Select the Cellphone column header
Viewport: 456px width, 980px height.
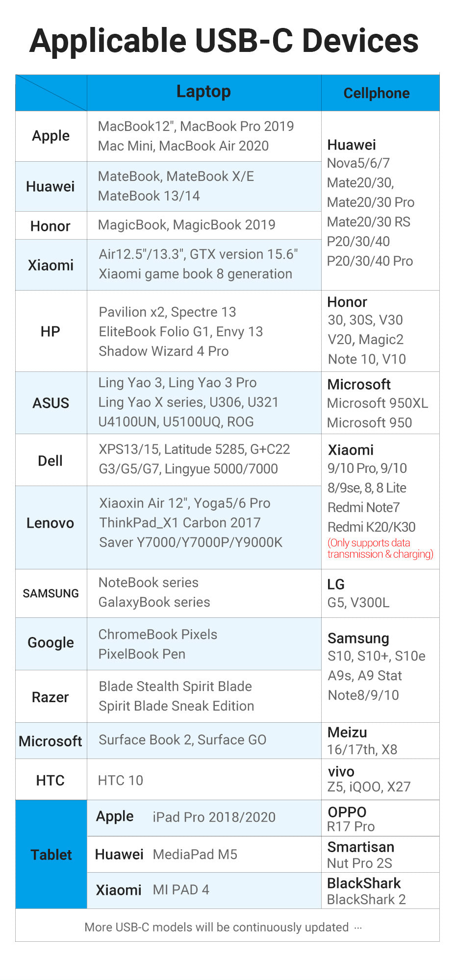(376, 93)
